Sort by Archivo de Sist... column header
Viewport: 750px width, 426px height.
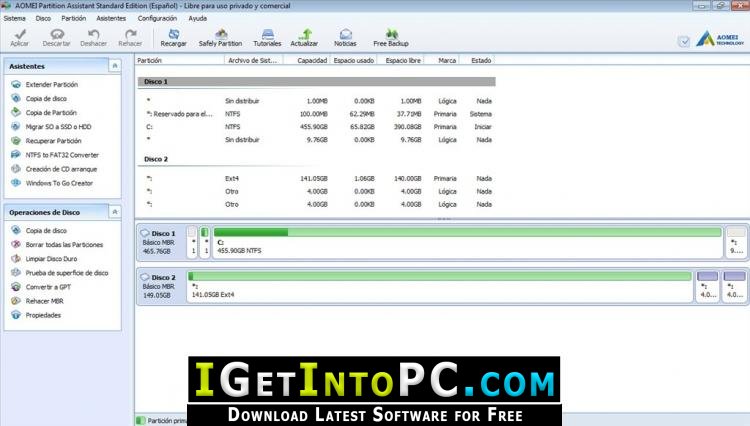[254, 60]
